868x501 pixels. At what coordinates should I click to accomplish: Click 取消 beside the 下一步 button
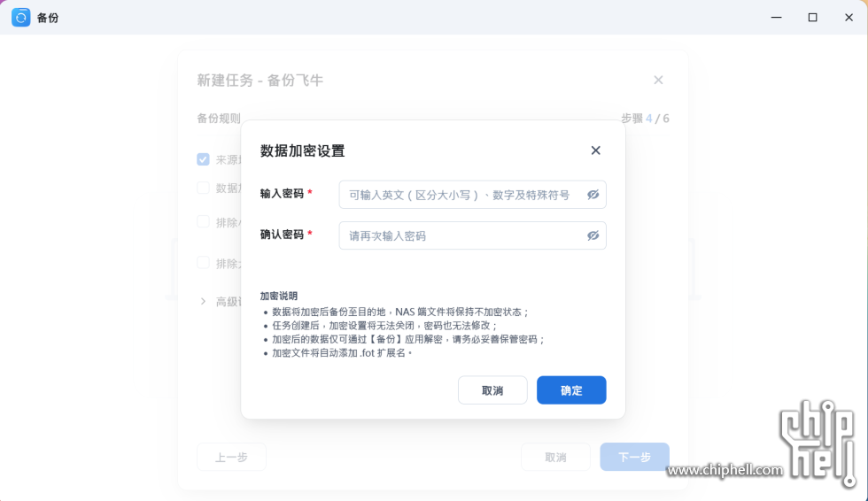point(555,457)
